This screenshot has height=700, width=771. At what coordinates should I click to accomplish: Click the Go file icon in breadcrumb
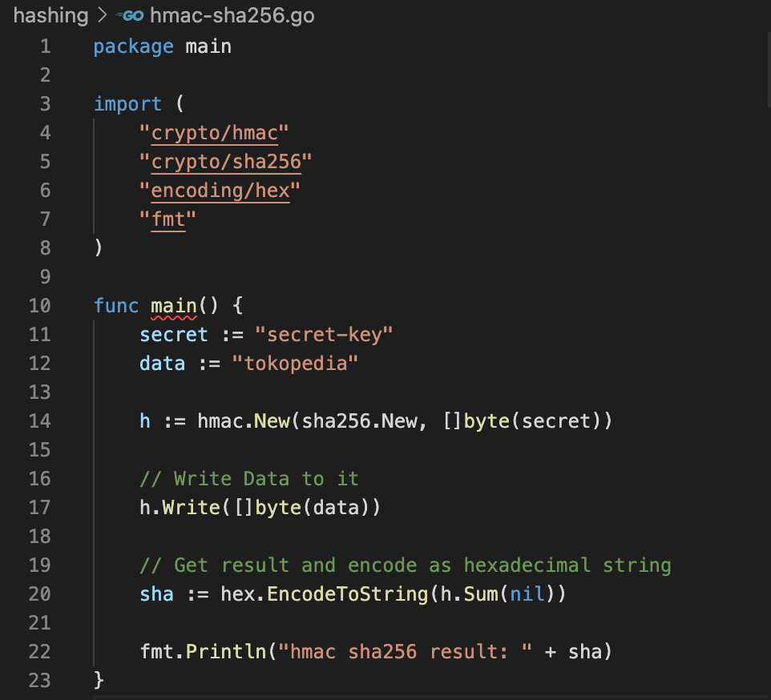pyautogui.click(x=131, y=15)
